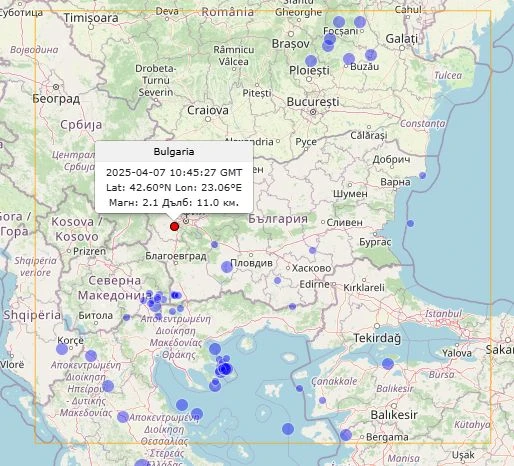Click the България country label

pyautogui.click(x=278, y=219)
